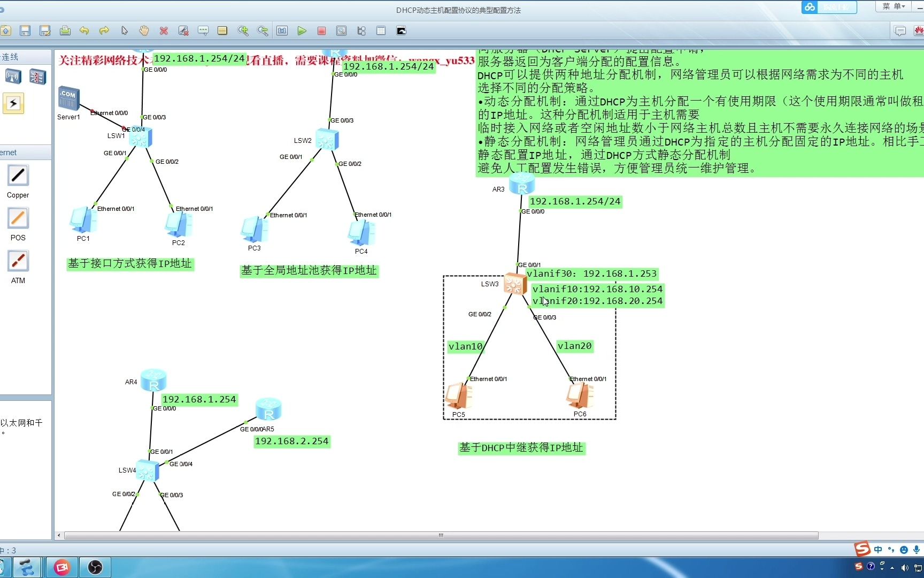924x578 pixels.
Task: Select the connection cable category icon
Action: pyautogui.click(x=13, y=103)
